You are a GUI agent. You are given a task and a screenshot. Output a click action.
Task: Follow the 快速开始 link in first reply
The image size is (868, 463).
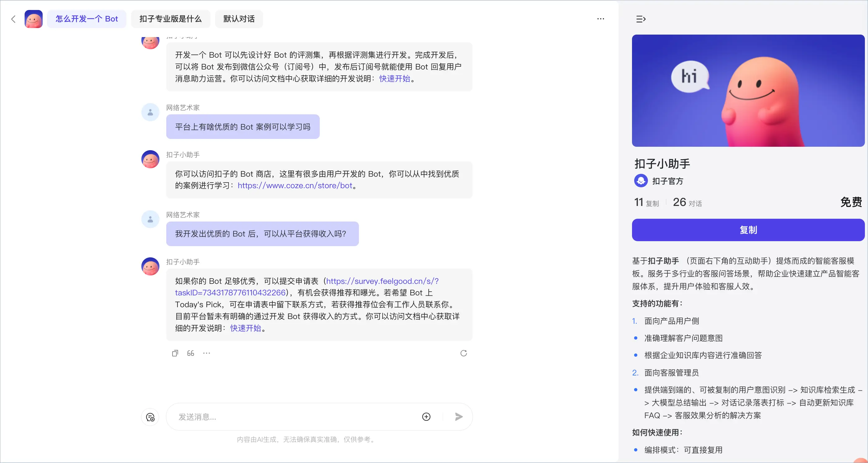pyautogui.click(x=394, y=79)
